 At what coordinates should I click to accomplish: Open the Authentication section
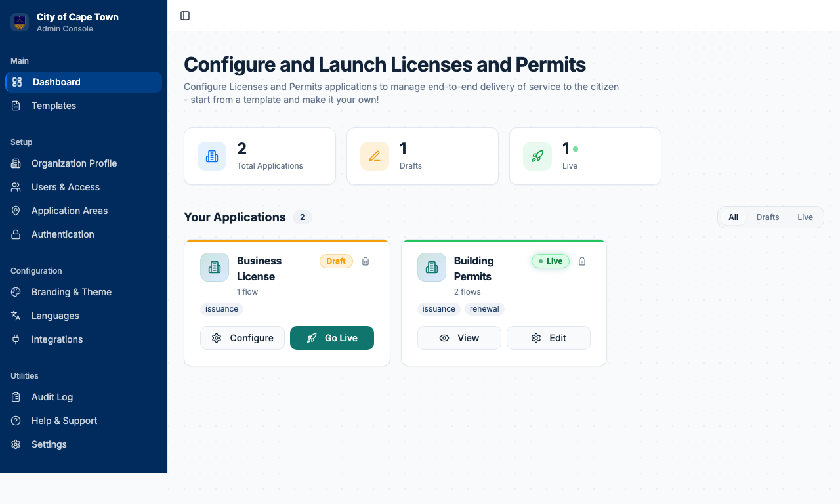[84, 234]
